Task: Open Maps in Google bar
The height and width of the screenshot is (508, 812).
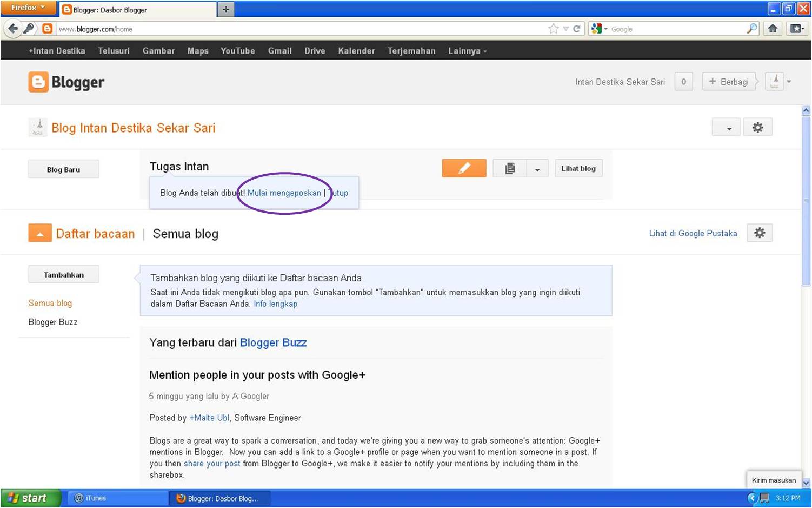Action: click(x=198, y=51)
